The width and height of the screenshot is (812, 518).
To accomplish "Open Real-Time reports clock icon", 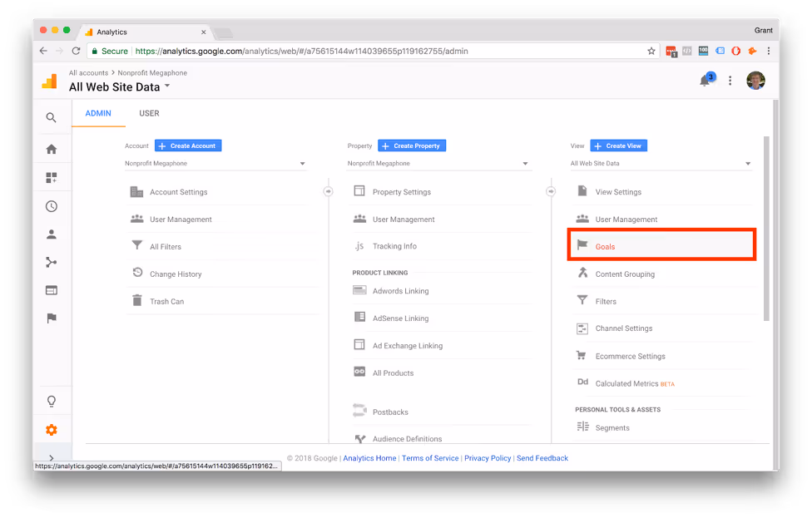I will pyautogui.click(x=52, y=206).
